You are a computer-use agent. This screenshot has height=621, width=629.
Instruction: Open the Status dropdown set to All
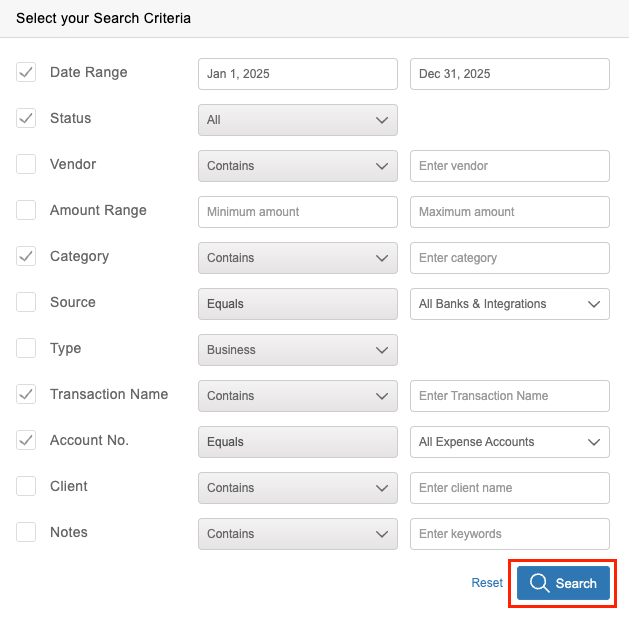point(297,120)
